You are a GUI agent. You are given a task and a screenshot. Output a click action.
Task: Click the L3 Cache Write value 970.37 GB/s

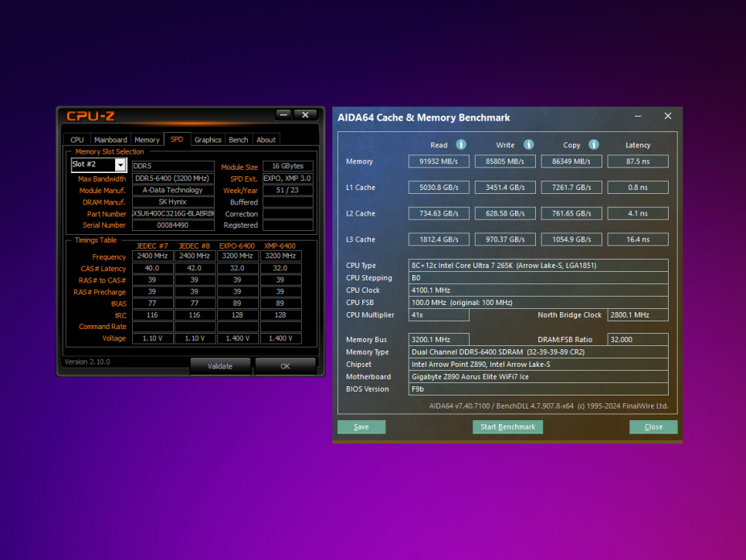point(505,239)
